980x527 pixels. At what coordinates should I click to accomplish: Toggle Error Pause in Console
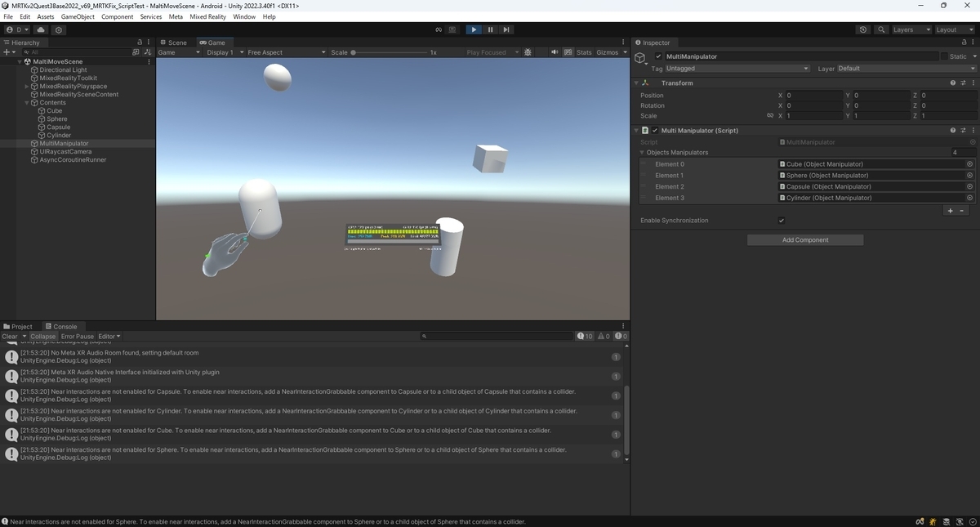(x=78, y=337)
